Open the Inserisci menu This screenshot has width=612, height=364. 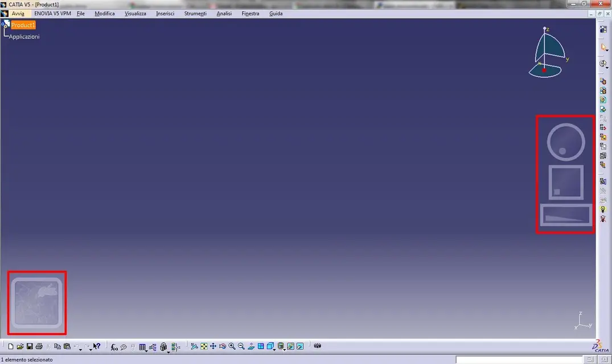[x=165, y=14]
